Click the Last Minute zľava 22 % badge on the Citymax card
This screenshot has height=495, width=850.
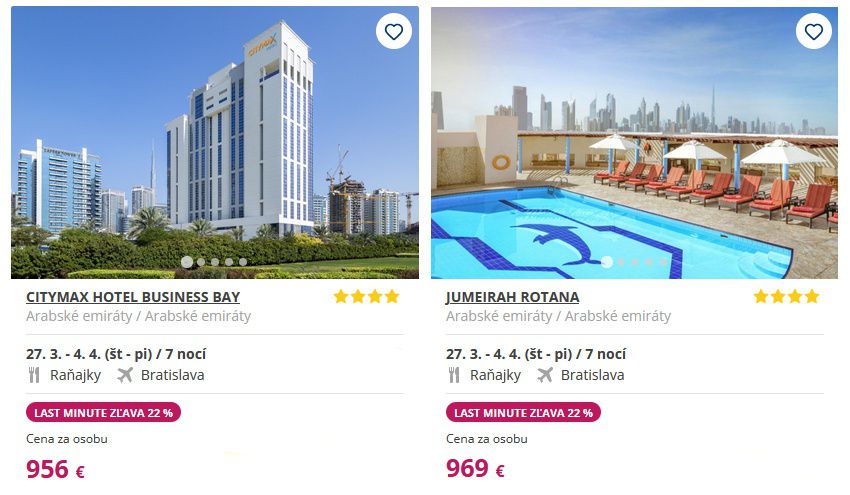(104, 413)
